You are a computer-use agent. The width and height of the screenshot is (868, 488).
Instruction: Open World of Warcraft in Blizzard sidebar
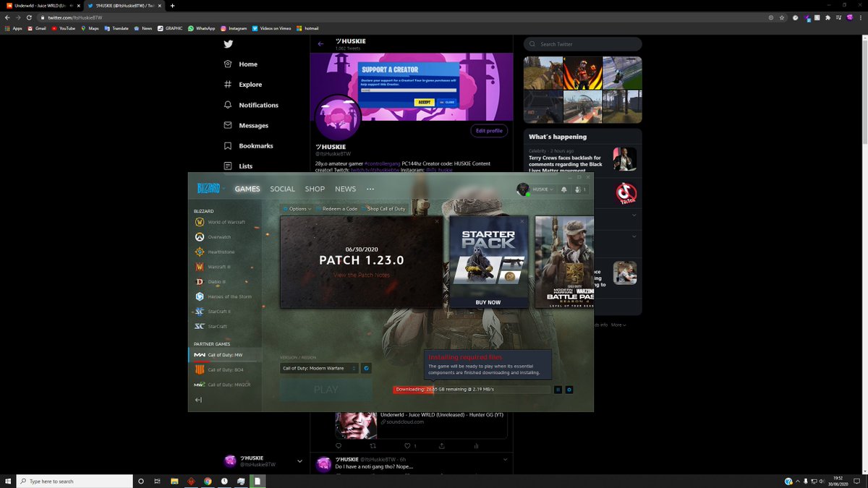coord(220,222)
